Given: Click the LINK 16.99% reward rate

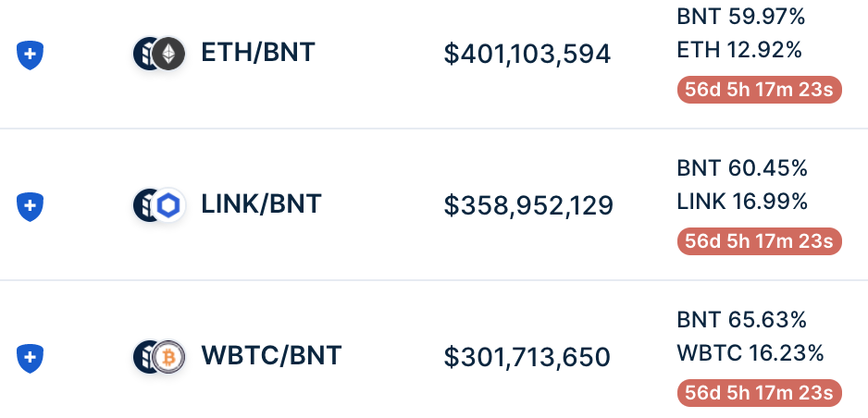Looking at the screenshot, I should (742, 202).
